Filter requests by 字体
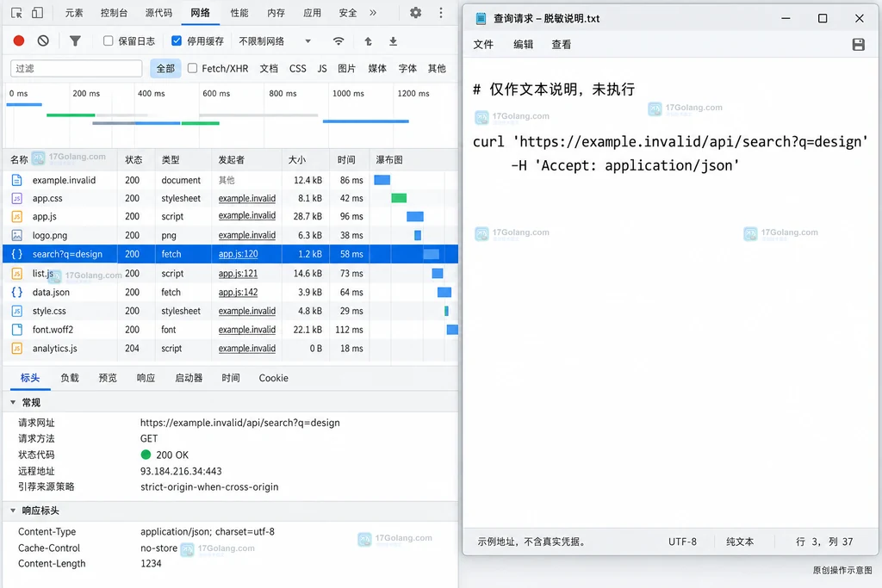Image resolution: width=882 pixels, height=588 pixels. point(407,69)
